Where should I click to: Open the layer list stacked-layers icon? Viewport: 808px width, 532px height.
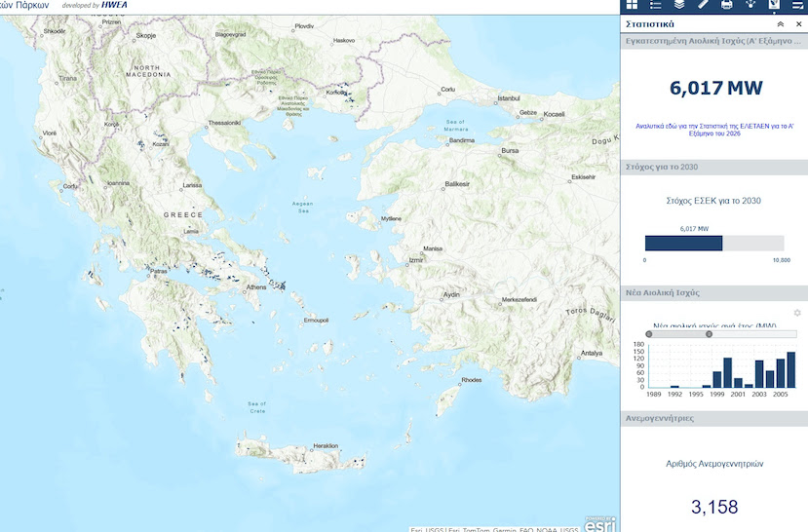click(x=679, y=5)
